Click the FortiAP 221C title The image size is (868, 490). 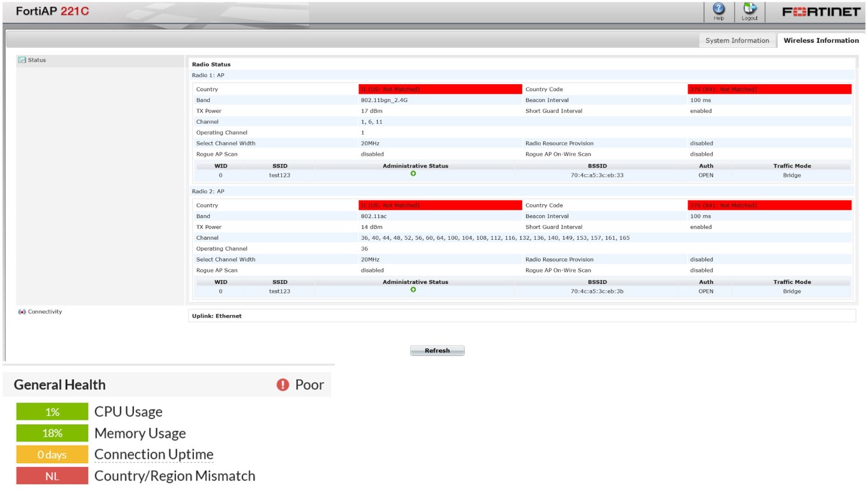[x=51, y=13]
